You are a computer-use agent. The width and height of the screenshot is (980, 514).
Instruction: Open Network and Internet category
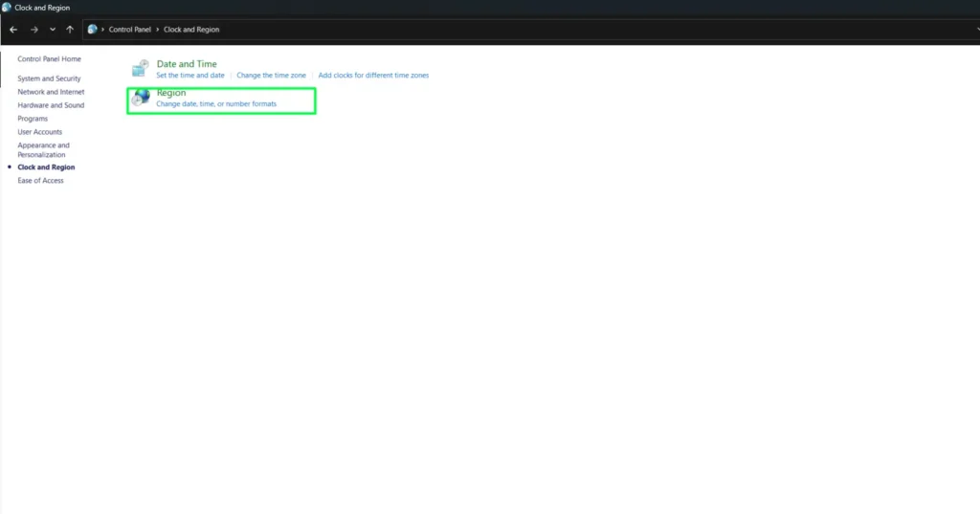click(x=51, y=92)
